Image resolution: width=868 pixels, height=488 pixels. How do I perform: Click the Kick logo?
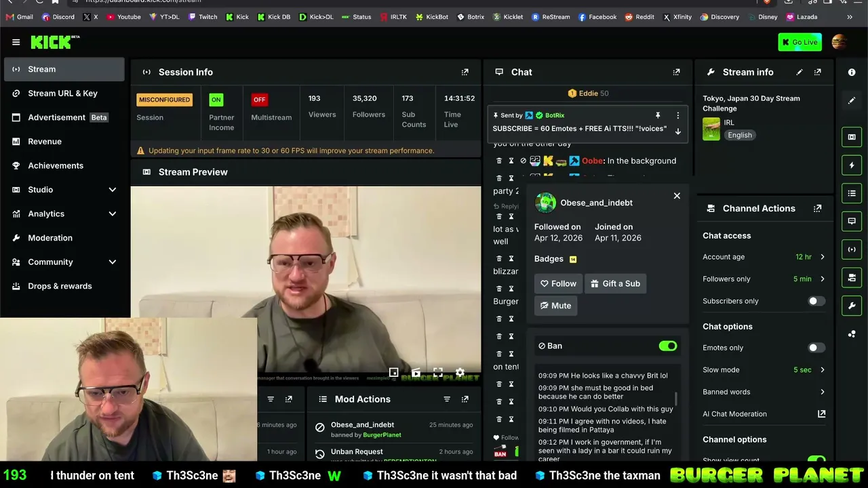[x=55, y=42]
